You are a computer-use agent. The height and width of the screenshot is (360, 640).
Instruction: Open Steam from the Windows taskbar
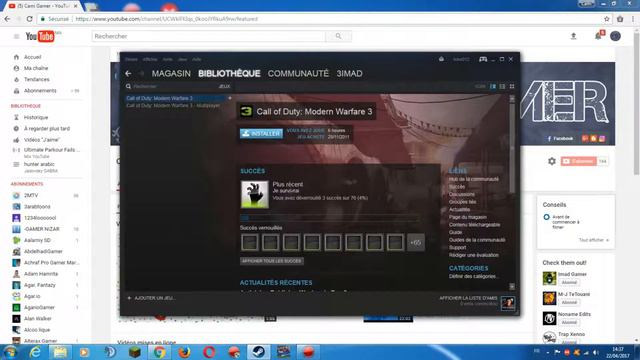pos(258,351)
